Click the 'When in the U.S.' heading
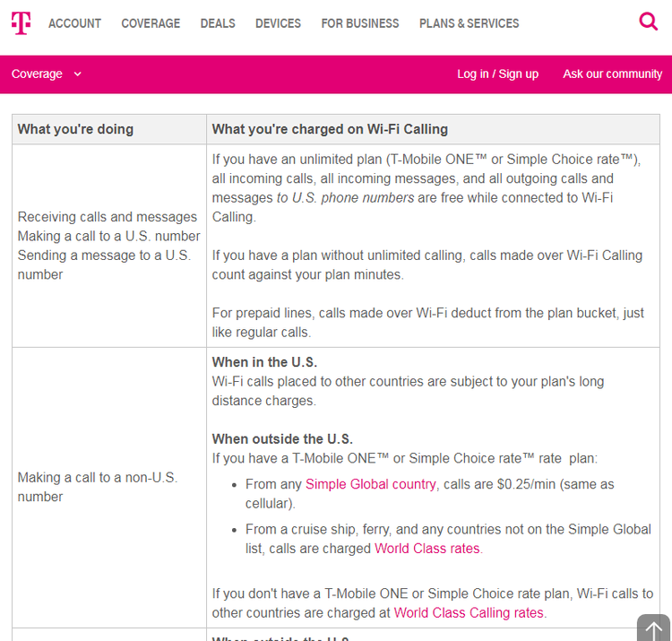The width and height of the screenshot is (672, 641). click(264, 362)
